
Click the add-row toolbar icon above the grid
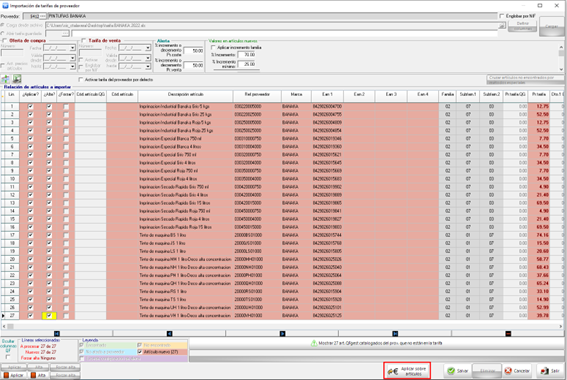pyautogui.click(x=5, y=79)
